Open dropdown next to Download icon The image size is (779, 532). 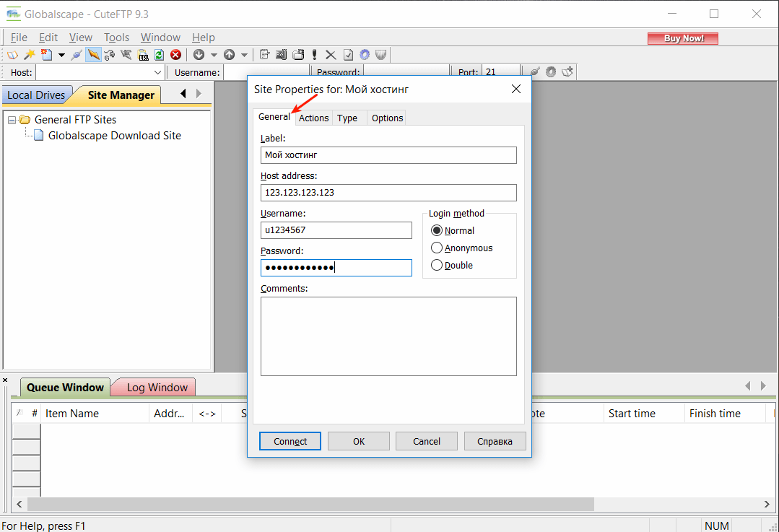click(214, 55)
